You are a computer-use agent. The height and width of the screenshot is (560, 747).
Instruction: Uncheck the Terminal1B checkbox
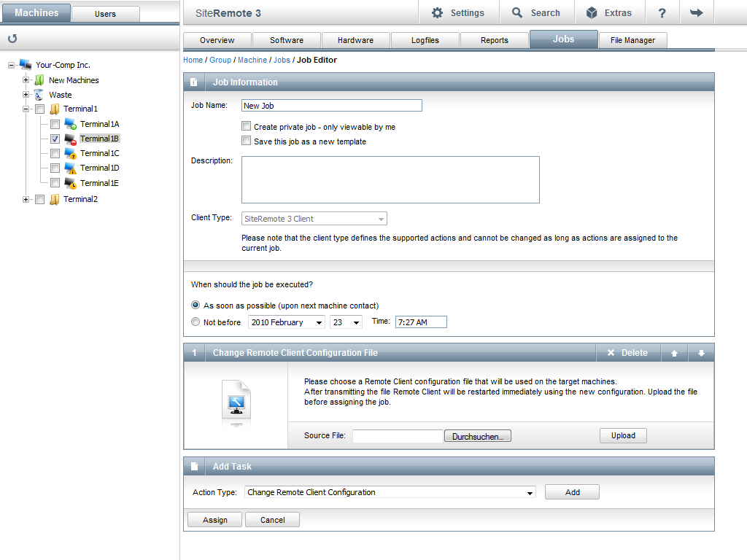tap(55, 139)
